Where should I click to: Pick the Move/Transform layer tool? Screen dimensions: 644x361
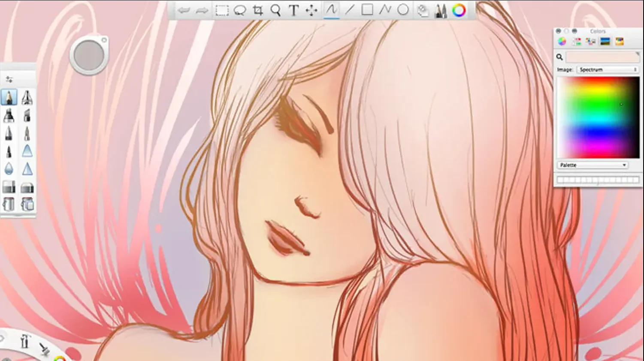(x=311, y=10)
